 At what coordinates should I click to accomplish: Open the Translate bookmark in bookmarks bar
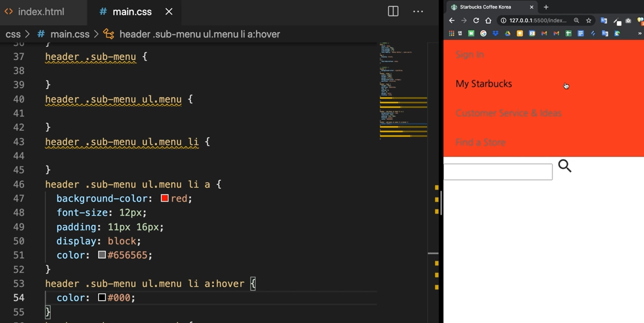(x=605, y=33)
